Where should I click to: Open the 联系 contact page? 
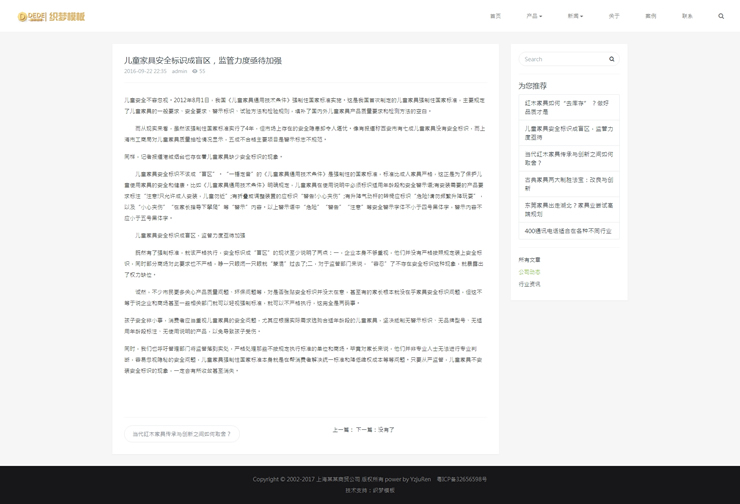[x=687, y=16]
